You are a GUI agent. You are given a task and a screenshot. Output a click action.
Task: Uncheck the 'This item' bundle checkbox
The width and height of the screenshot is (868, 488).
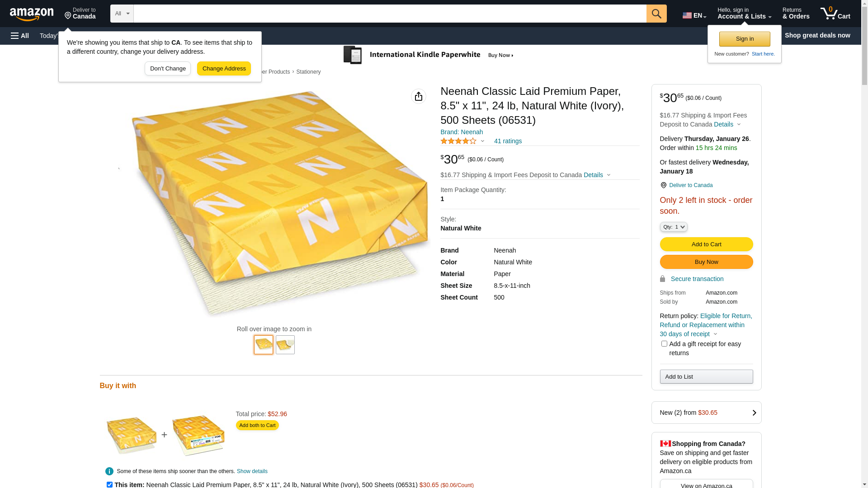point(109,484)
